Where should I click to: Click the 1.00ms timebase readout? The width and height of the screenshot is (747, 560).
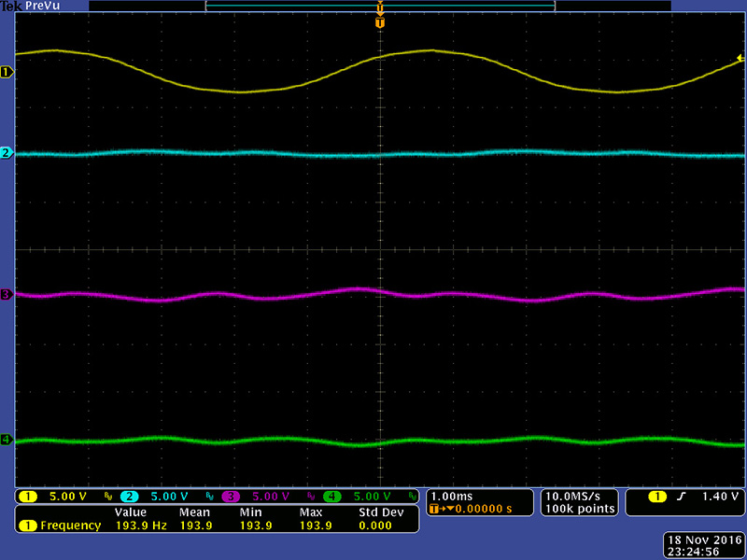click(x=452, y=497)
